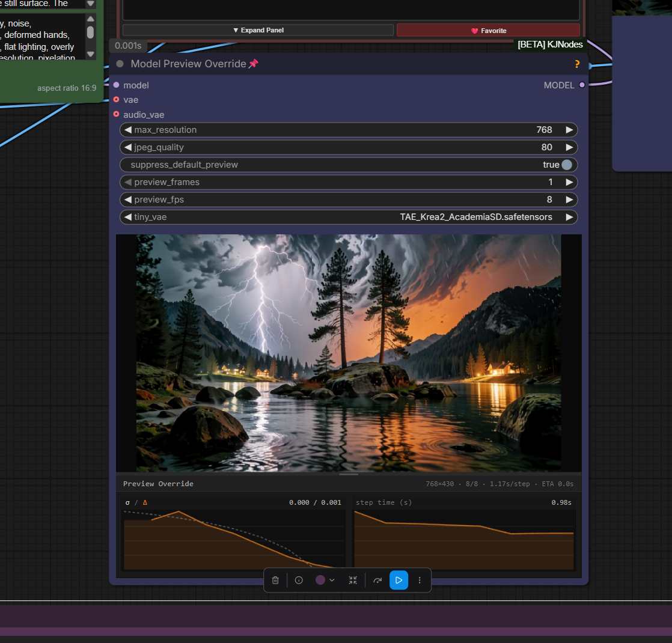Viewport: 672px width, 643px height.
Task: Click the vae input connector dot
Action: pos(116,99)
